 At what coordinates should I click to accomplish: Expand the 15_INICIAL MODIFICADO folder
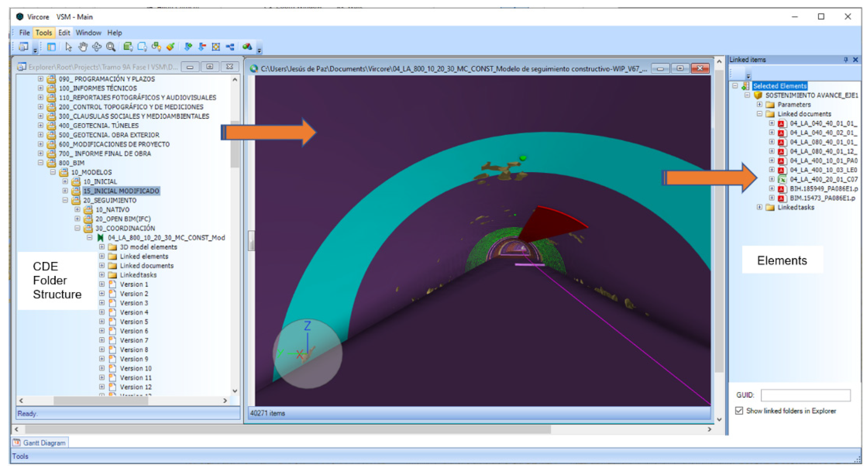[65, 191]
